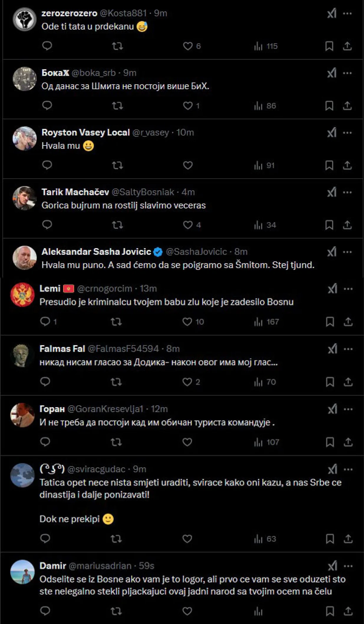This screenshot has height=624, width=364.
Task: Open more menu on Tarik Machačev's tweet
Action: click(348, 192)
